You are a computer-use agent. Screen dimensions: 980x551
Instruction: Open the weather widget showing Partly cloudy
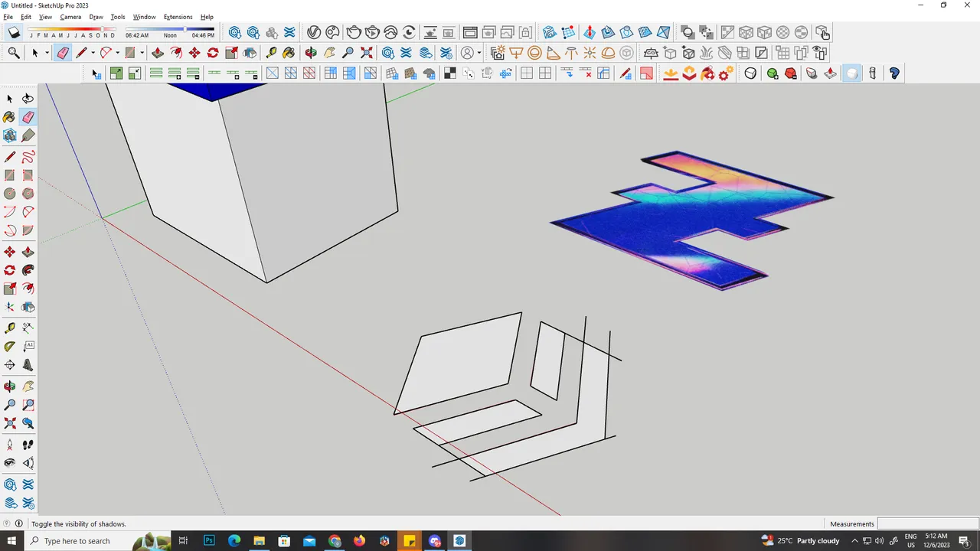[801, 541]
